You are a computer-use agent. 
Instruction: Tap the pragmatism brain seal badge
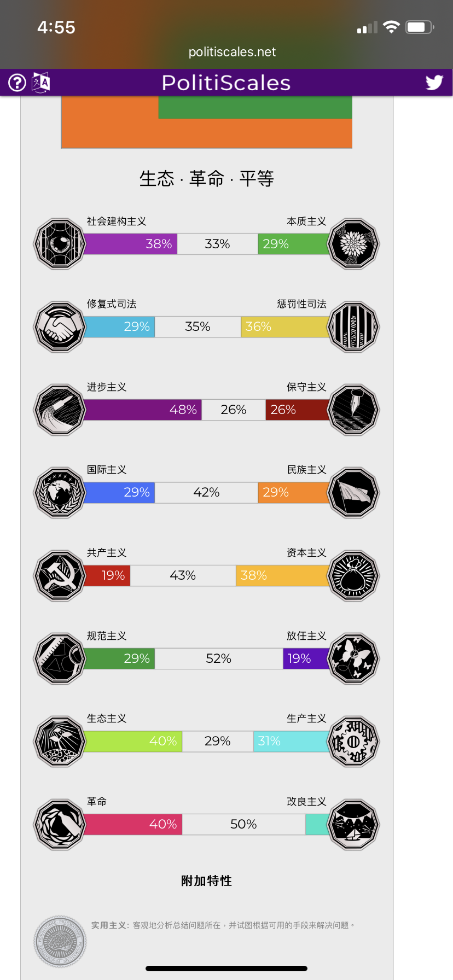pyautogui.click(x=60, y=942)
